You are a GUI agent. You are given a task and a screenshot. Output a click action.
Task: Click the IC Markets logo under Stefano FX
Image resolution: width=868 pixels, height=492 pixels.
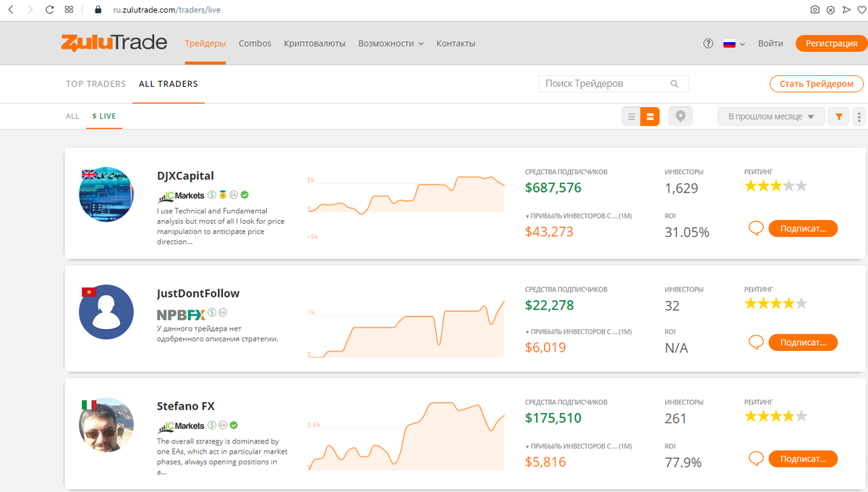point(181,425)
